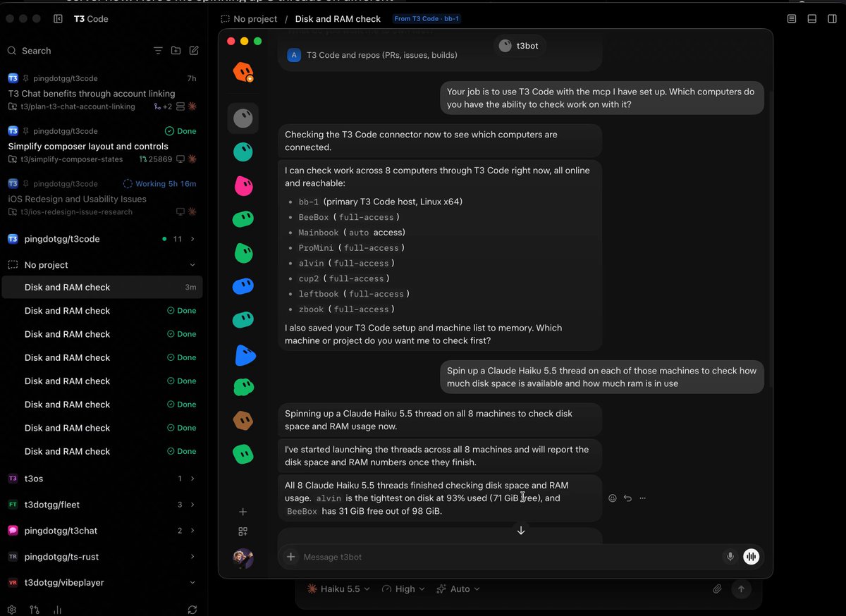
Task: Click the inline code word "alvin" in the last message
Action: tap(328, 498)
